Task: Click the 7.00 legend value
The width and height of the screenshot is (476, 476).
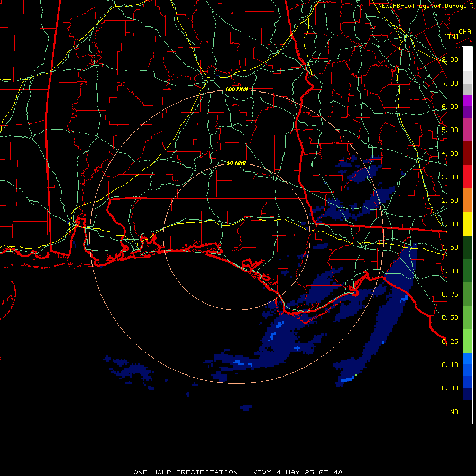Action: click(x=450, y=83)
